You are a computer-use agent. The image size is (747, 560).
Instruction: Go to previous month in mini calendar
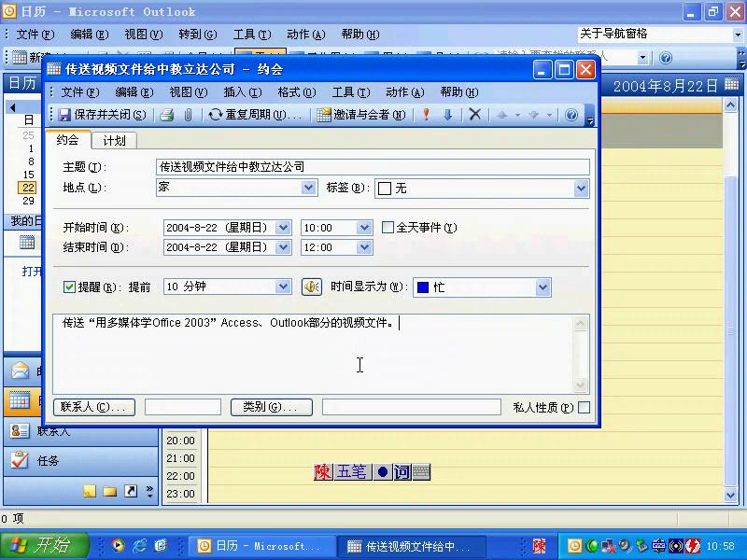(13, 107)
